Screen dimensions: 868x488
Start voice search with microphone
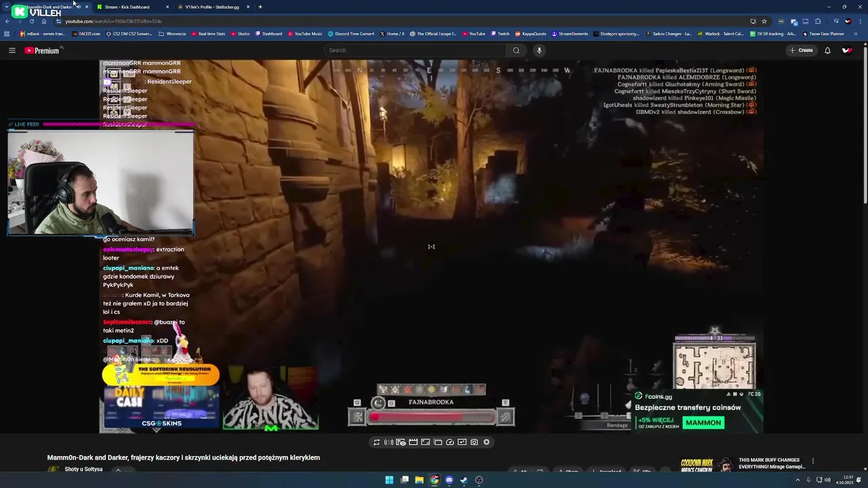point(539,50)
